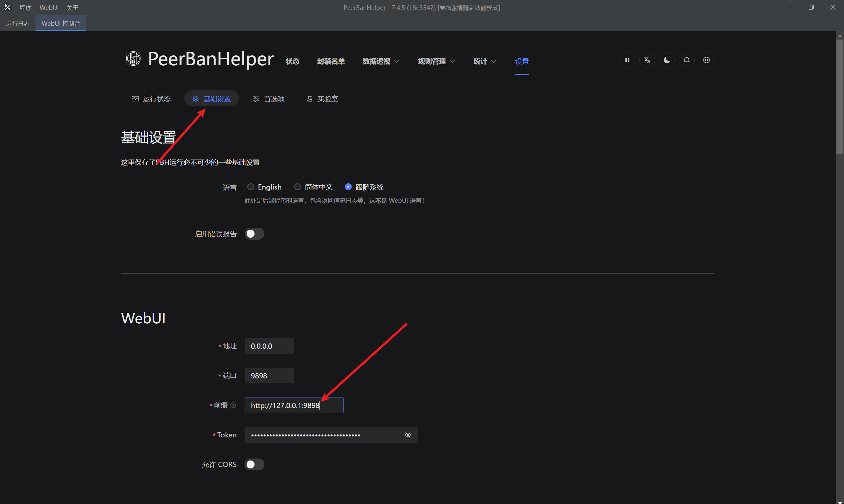
Task: Show Token using the eye icon
Action: click(x=407, y=435)
